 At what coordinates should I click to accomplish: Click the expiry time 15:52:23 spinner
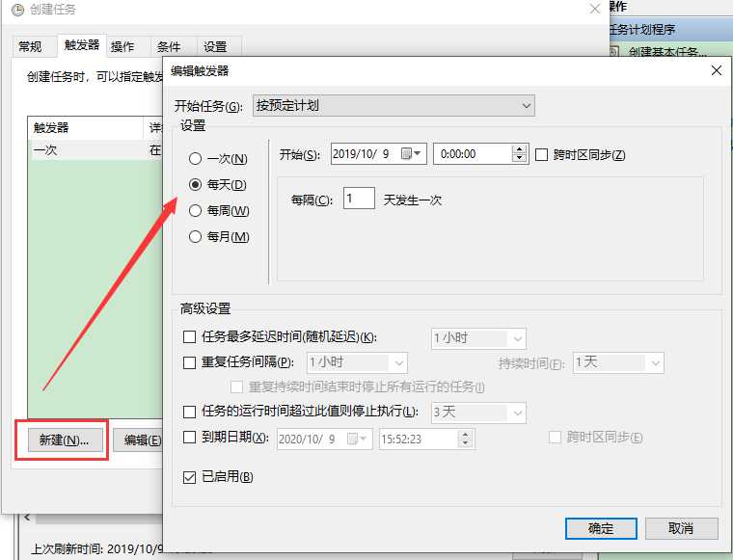click(465, 439)
